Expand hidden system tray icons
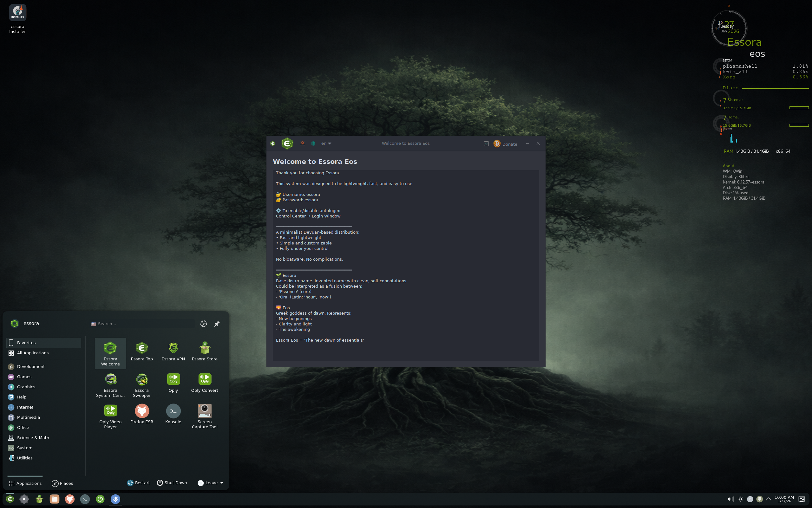The image size is (812, 508). (x=768, y=499)
